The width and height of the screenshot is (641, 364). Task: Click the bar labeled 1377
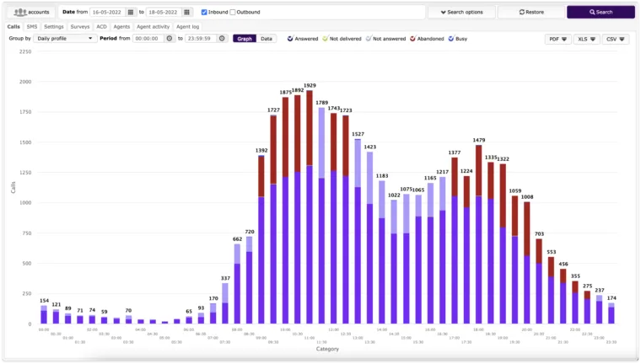(x=455, y=241)
